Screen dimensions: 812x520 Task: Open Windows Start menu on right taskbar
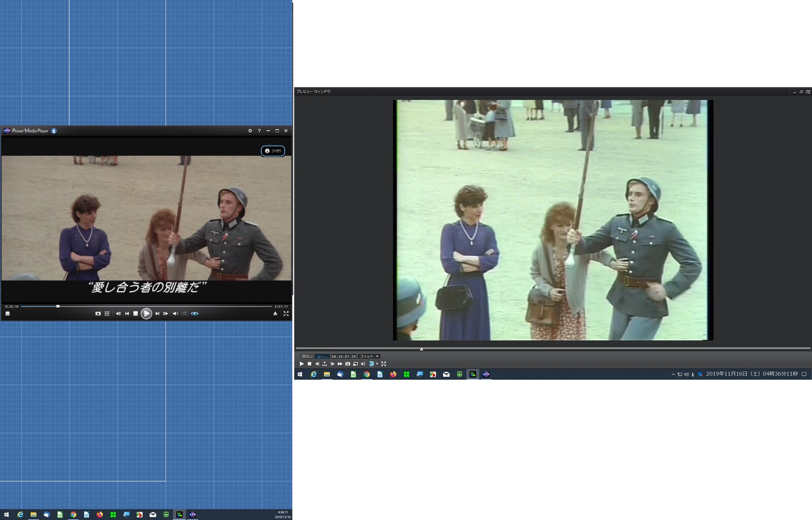click(x=300, y=374)
